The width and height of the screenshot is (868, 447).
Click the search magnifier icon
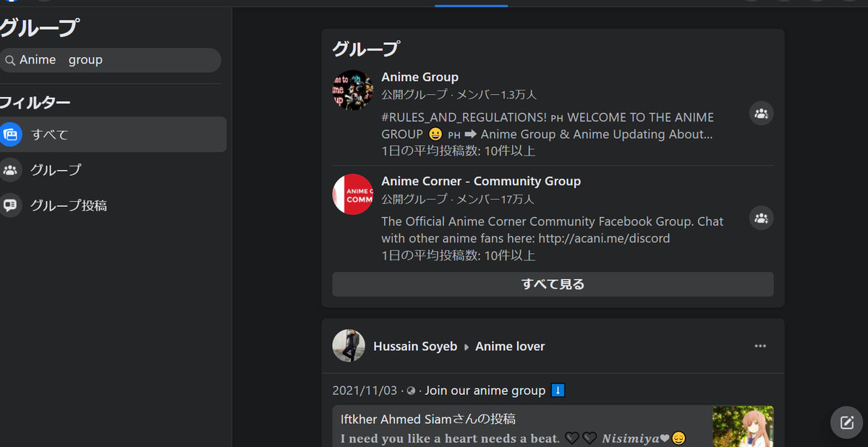[x=10, y=61]
